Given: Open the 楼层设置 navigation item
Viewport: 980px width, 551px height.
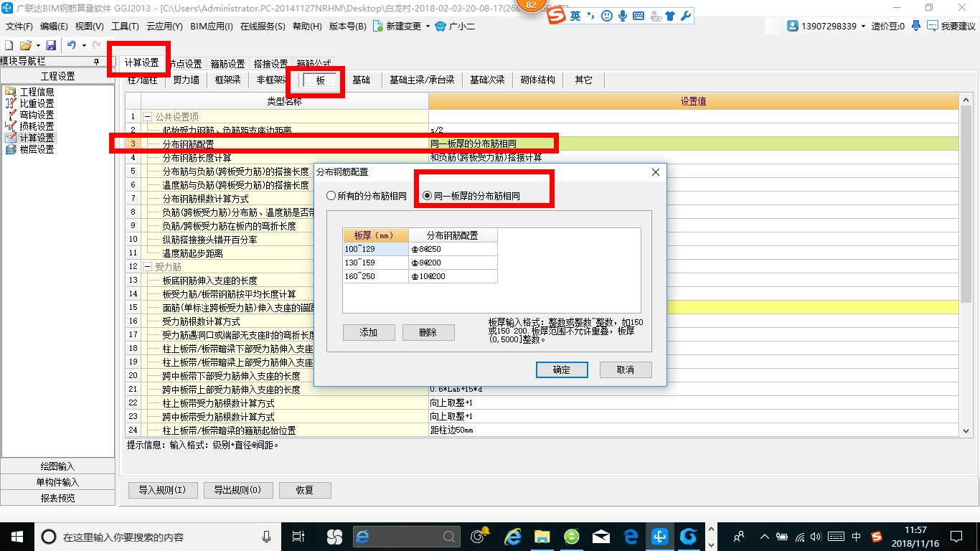Looking at the screenshot, I should [29, 149].
